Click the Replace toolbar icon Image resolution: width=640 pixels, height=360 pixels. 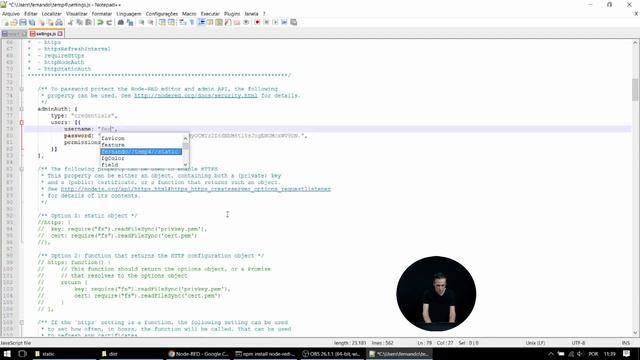(130, 22)
